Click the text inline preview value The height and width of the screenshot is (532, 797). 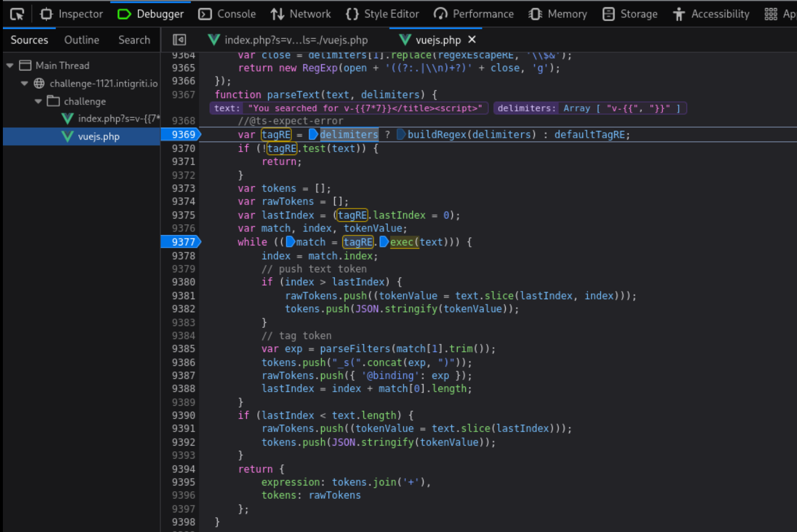(x=365, y=108)
